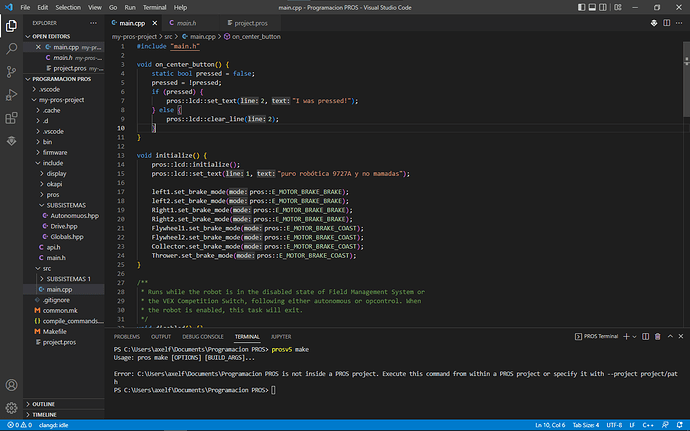Image resolution: width=690 pixels, height=431 pixels.
Task: Open Run and Debug view
Action: coord(11,95)
